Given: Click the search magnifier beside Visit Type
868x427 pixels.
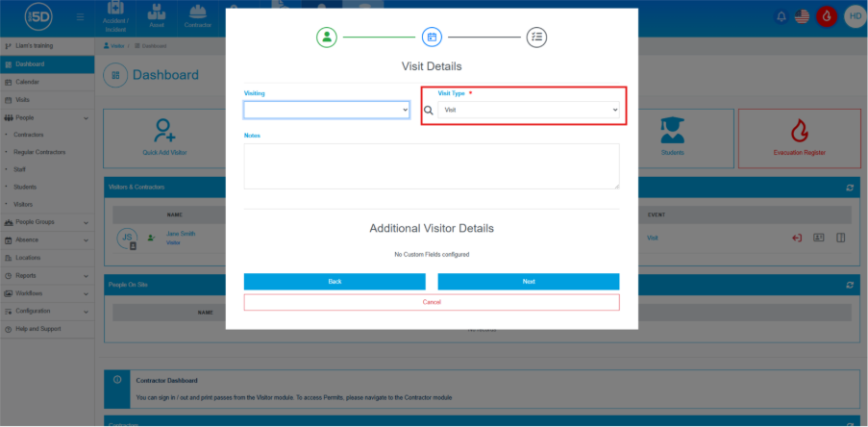Looking at the screenshot, I should click(x=429, y=111).
